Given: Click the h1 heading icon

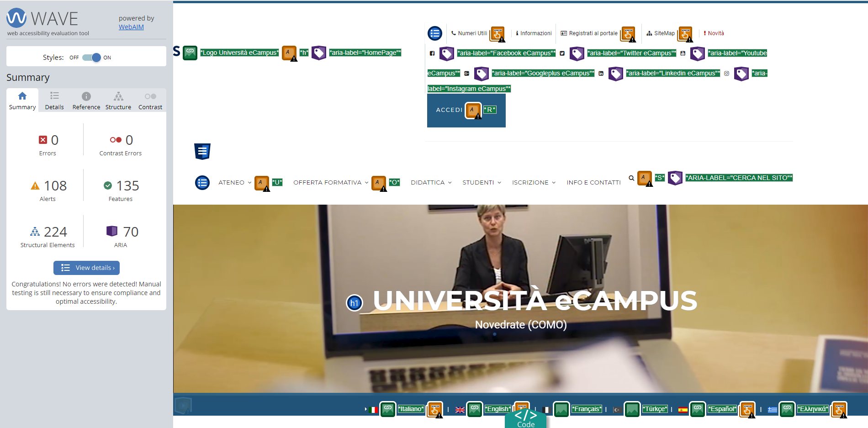Looking at the screenshot, I should (x=355, y=303).
